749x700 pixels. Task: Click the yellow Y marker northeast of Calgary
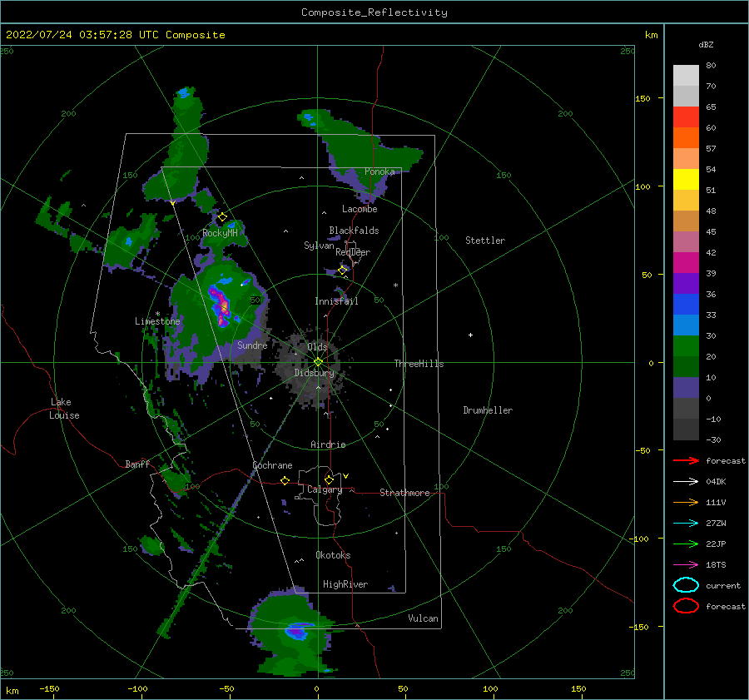pyautogui.click(x=345, y=476)
